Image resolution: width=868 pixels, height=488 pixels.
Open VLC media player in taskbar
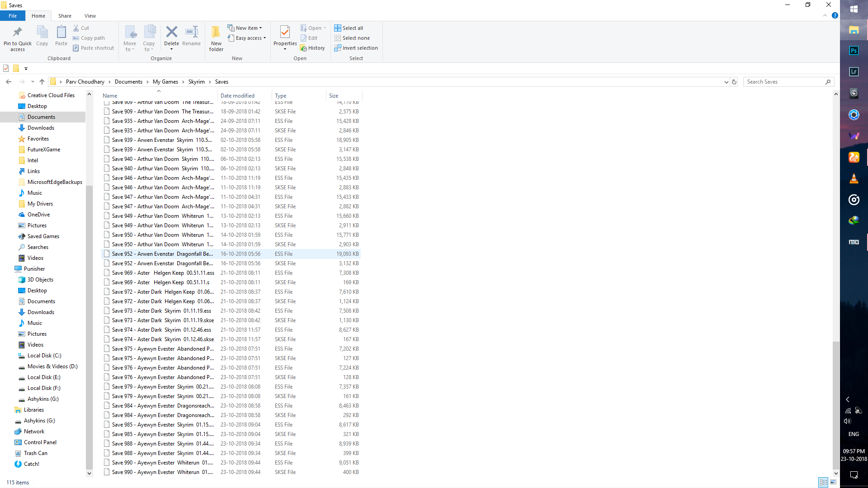coord(854,178)
